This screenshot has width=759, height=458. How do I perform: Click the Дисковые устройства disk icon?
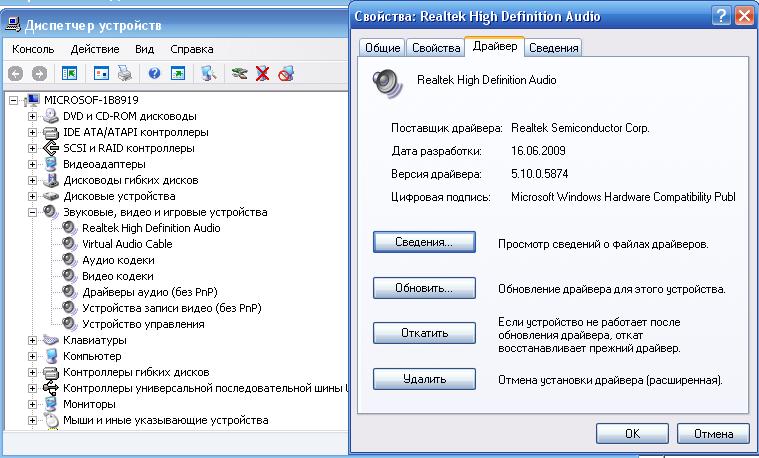50,196
